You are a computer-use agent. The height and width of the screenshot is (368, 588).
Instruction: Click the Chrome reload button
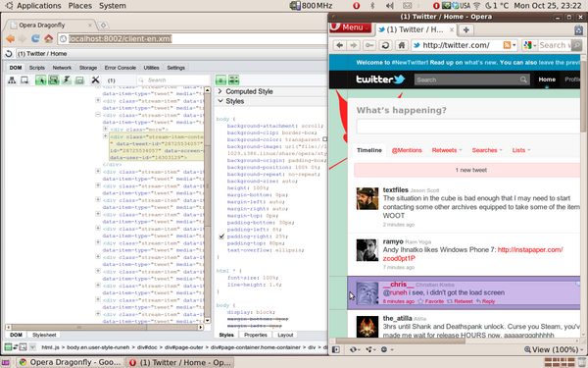35,38
